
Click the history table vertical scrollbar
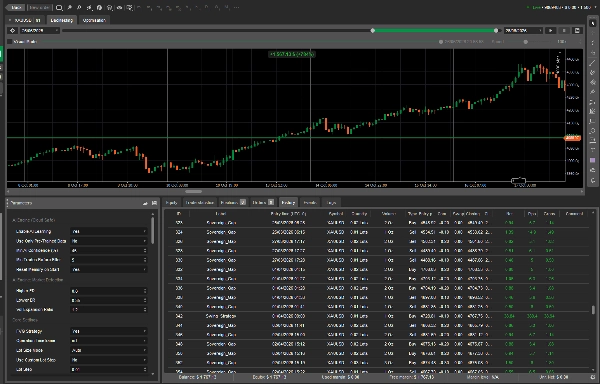click(x=593, y=310)
